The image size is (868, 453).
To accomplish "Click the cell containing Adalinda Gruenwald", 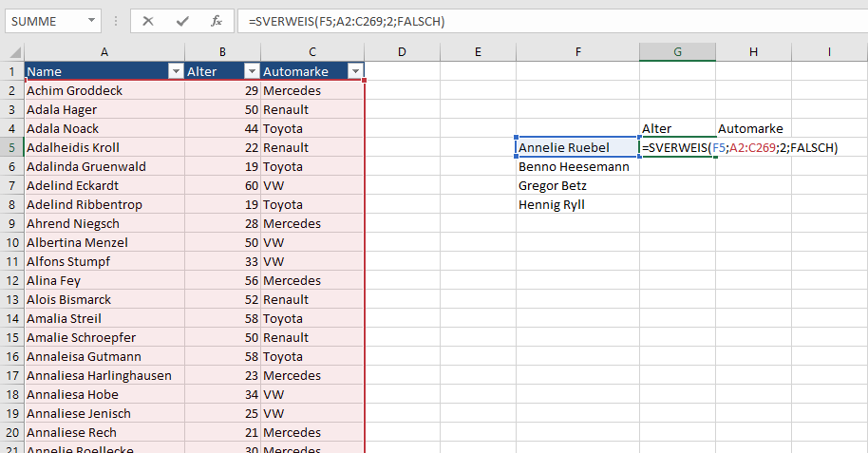I will click(104, 167).
